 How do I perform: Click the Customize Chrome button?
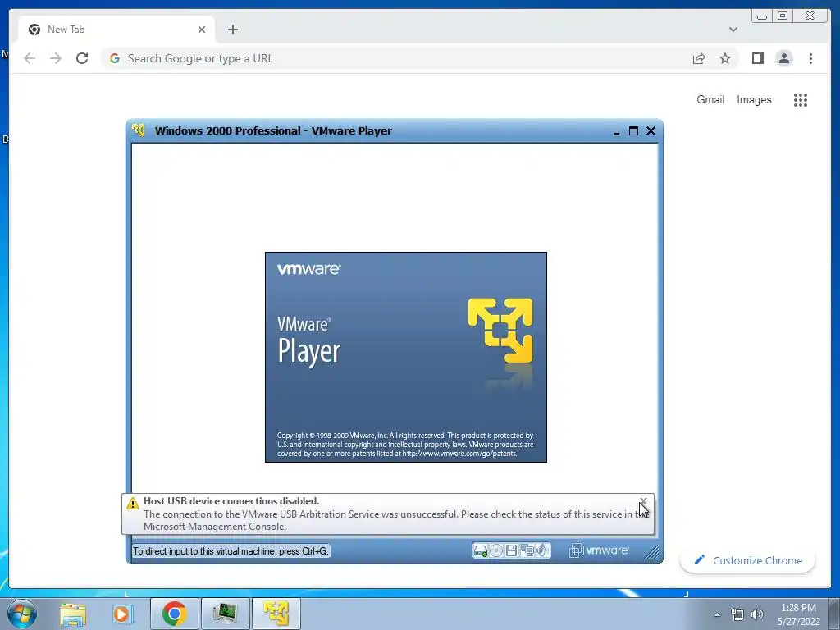click(748, 560)
